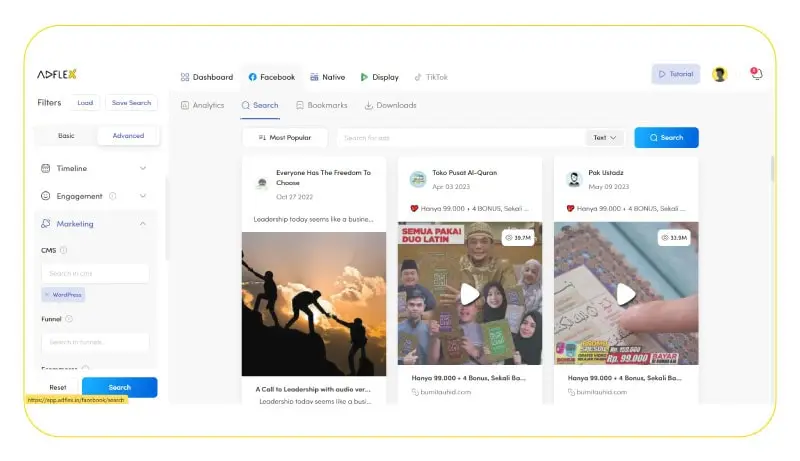Select the Search sub-tab
The width and height of the screenshot is (800, 461).
pyautogui.click(x=260, y=105)
